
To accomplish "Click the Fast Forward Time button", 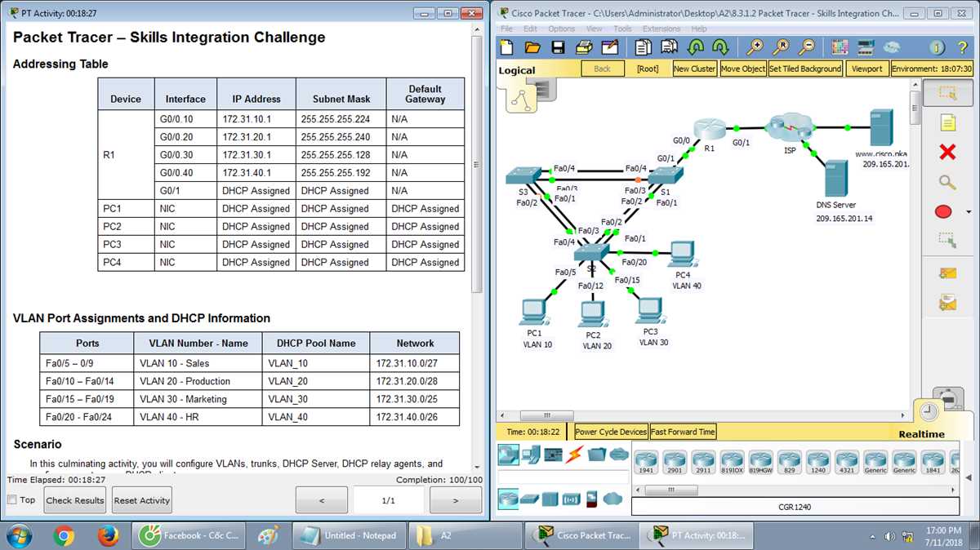I will [x=683, y=432].
